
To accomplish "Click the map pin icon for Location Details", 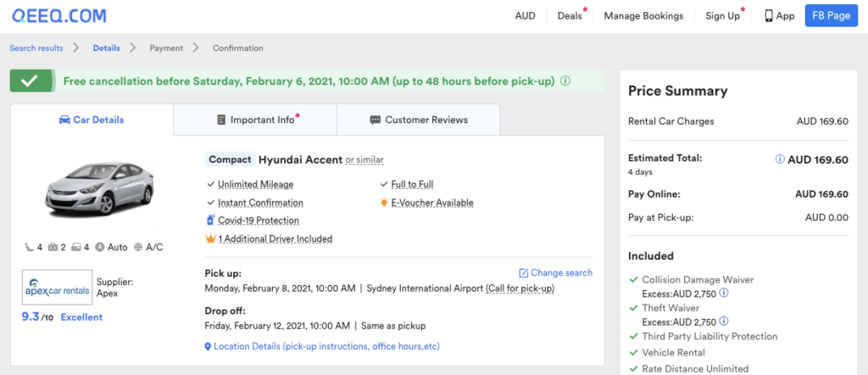I will pos(208,346).
